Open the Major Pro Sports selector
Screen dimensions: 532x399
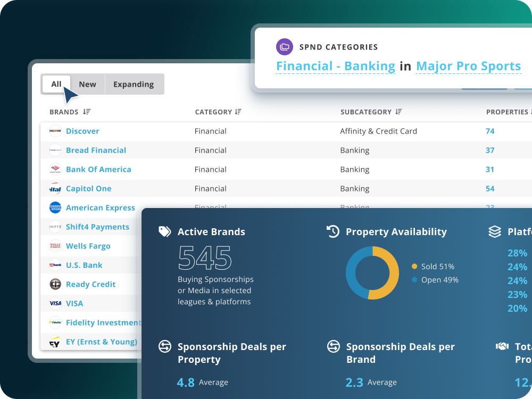(468, 66)
